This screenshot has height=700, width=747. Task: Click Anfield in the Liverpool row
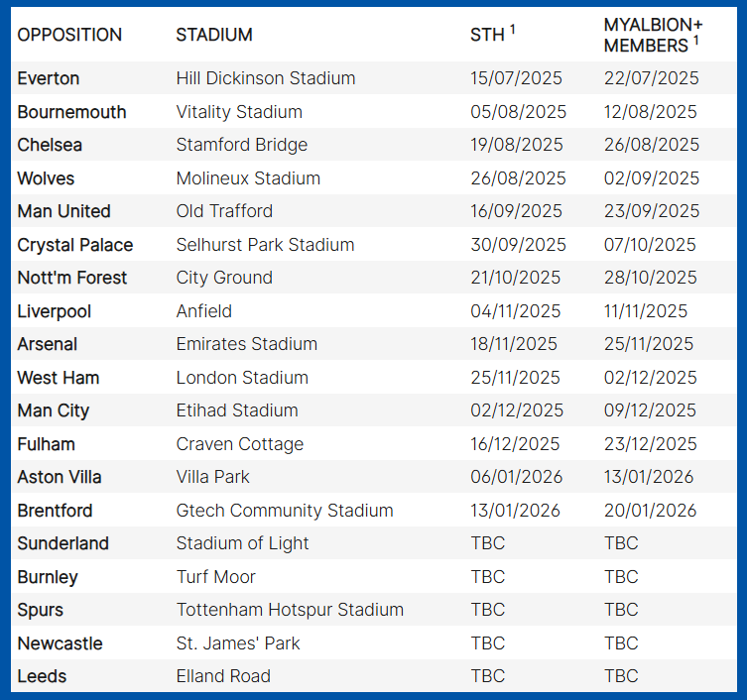204,311
